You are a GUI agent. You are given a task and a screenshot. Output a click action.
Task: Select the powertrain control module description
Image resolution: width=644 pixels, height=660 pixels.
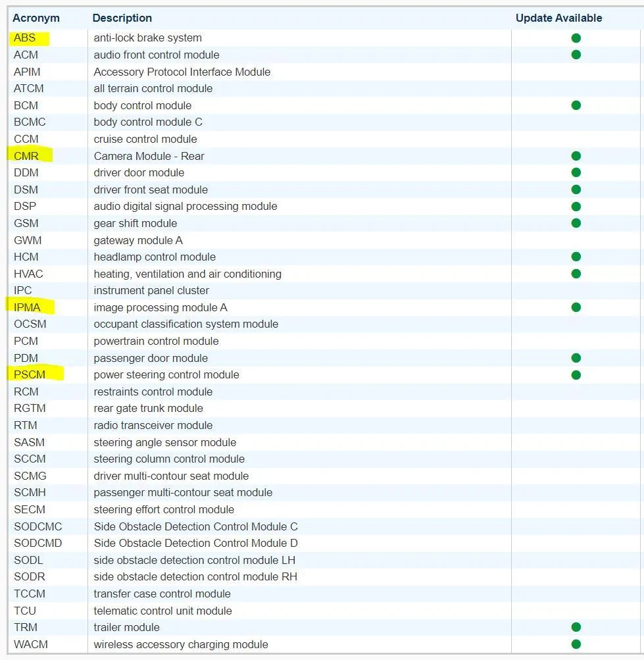point(156,341)
